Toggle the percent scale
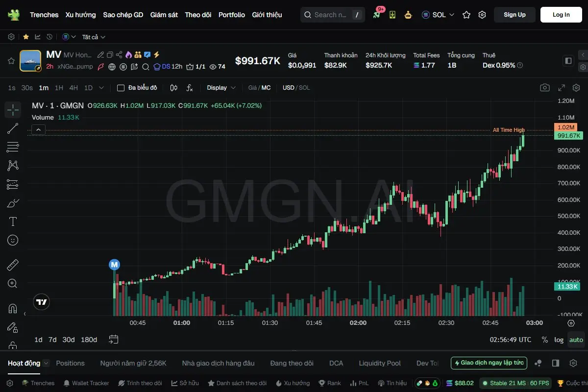This screenshot has width=588, height=392. point(545,340)
